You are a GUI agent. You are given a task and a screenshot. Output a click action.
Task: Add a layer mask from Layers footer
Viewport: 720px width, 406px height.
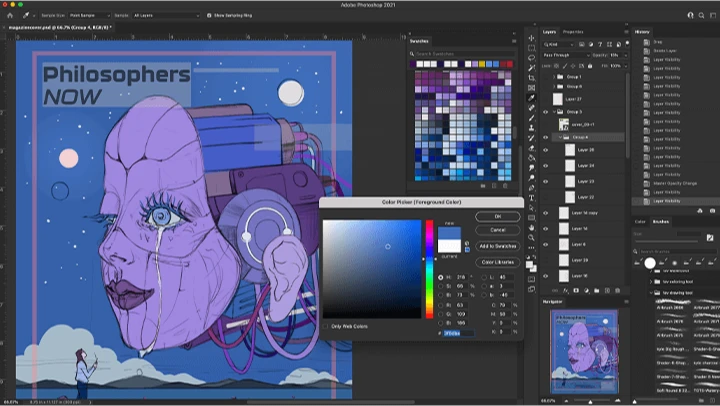pyautogui.click(x=576, y=291)
